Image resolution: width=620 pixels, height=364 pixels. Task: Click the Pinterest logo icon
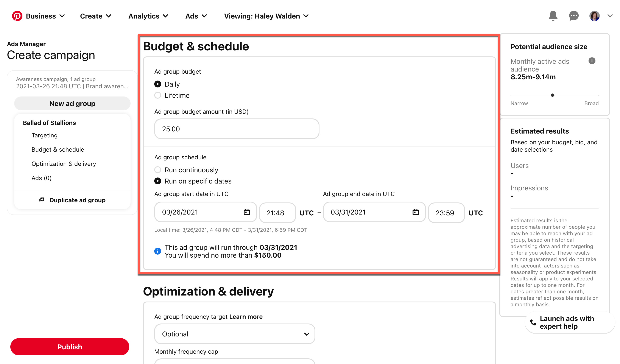click(17, 16)
